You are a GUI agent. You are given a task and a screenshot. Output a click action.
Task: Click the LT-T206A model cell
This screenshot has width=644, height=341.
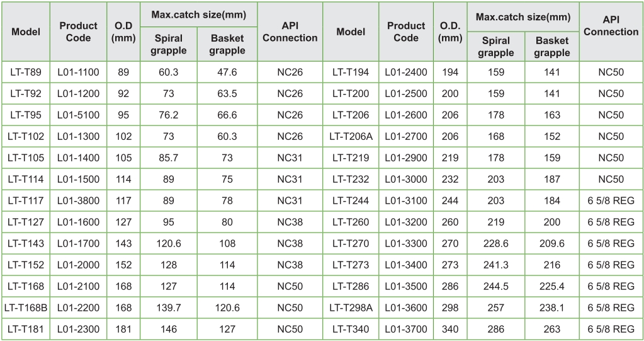[x=351, y=137]
